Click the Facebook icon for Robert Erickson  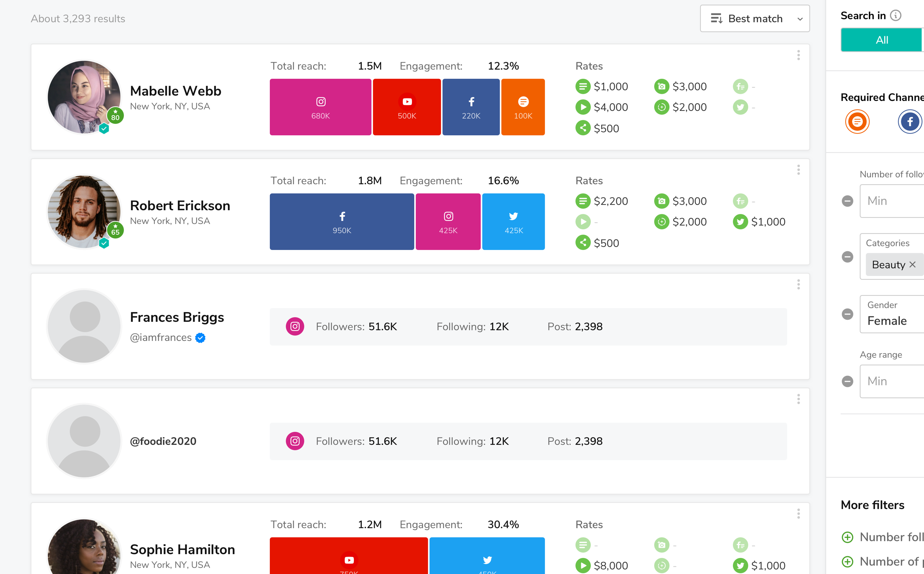point(342,216)
